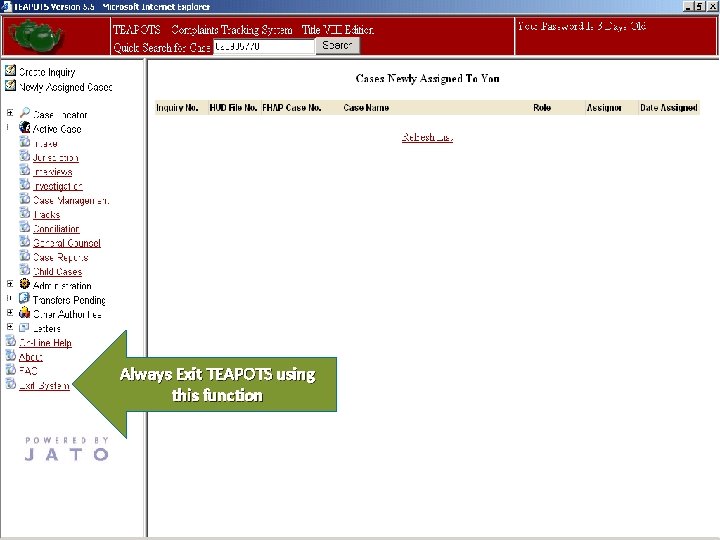Click the Conciliation page icon

tap(25, 227)
